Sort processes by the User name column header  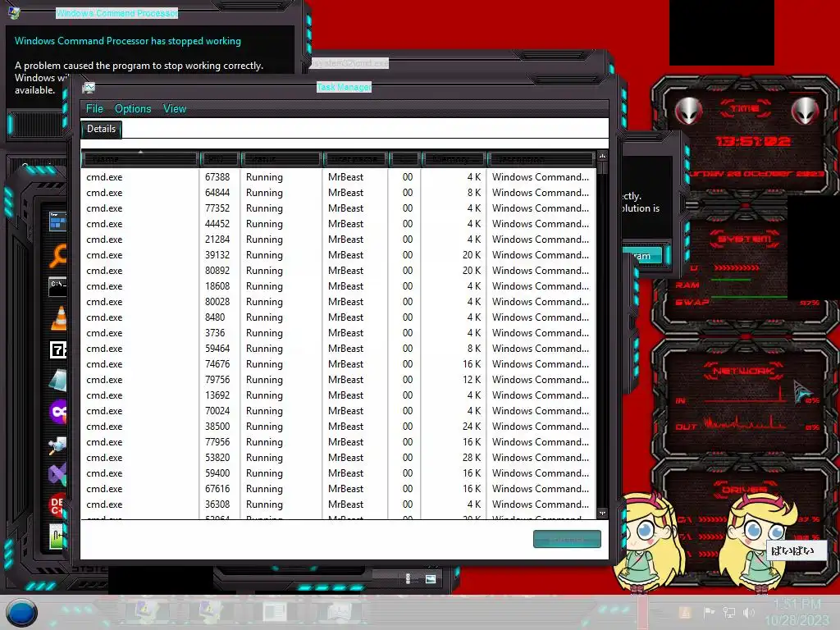(x=354, y=159)
